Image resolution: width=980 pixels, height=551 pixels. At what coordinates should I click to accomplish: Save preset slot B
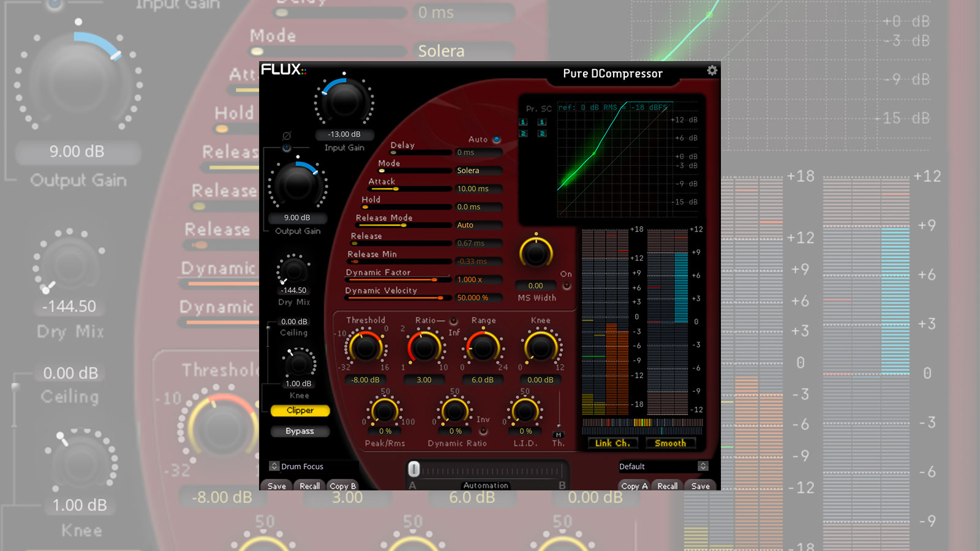pyautogui.click(x=701, y=486)
